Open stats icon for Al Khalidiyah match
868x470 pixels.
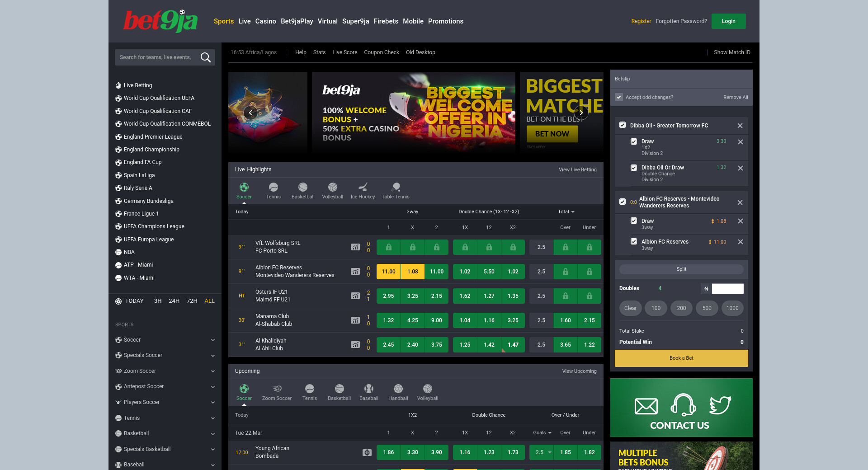(355, 345)
